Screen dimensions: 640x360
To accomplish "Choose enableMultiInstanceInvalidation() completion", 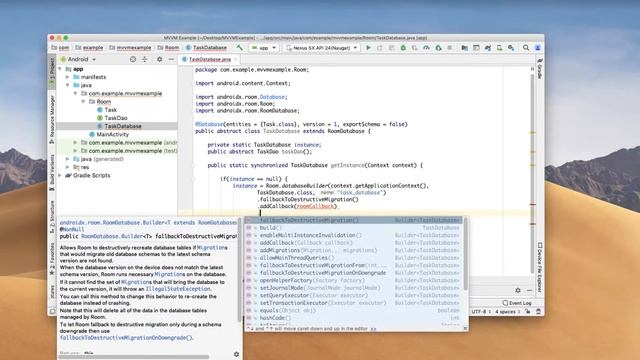I will point(353,235).
